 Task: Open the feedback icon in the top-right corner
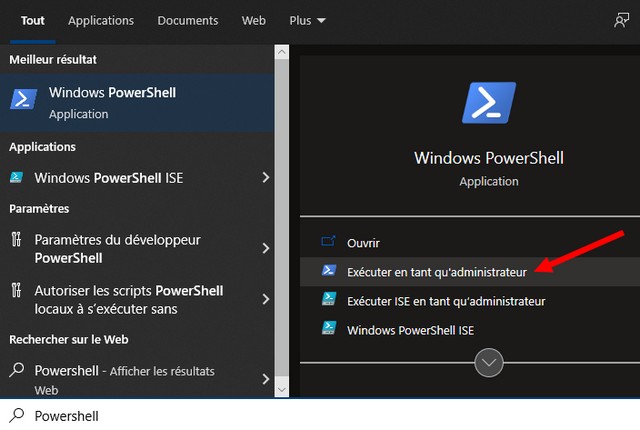[621, 20]
